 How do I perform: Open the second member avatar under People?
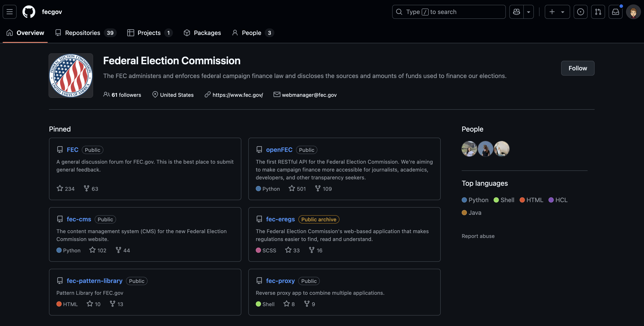point(485,149)
